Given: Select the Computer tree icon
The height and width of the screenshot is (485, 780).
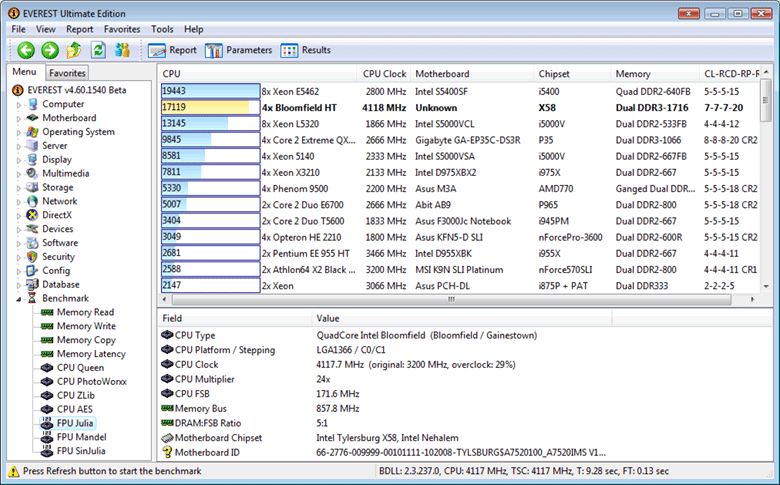Looking at the screenshot, I should 32,104.
